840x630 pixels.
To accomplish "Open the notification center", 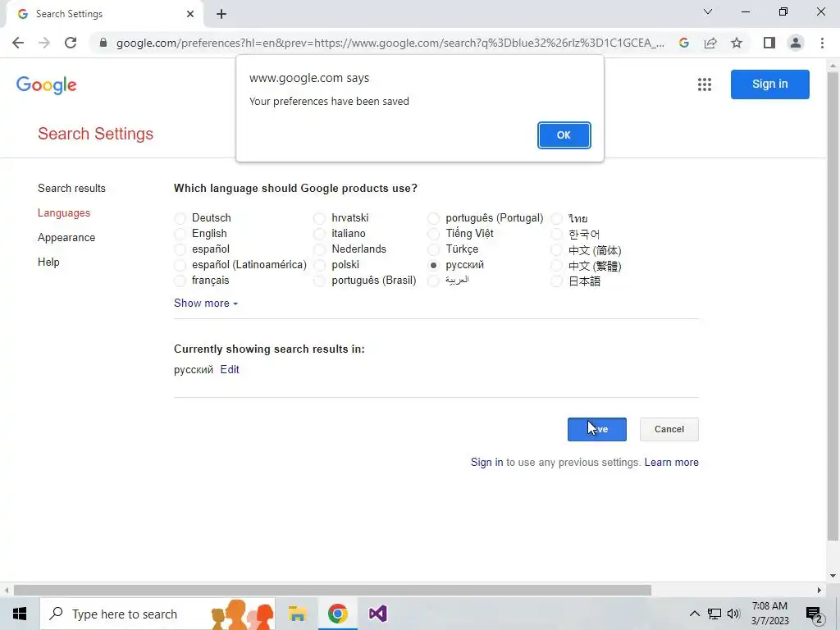I will (x=814, y=614).
